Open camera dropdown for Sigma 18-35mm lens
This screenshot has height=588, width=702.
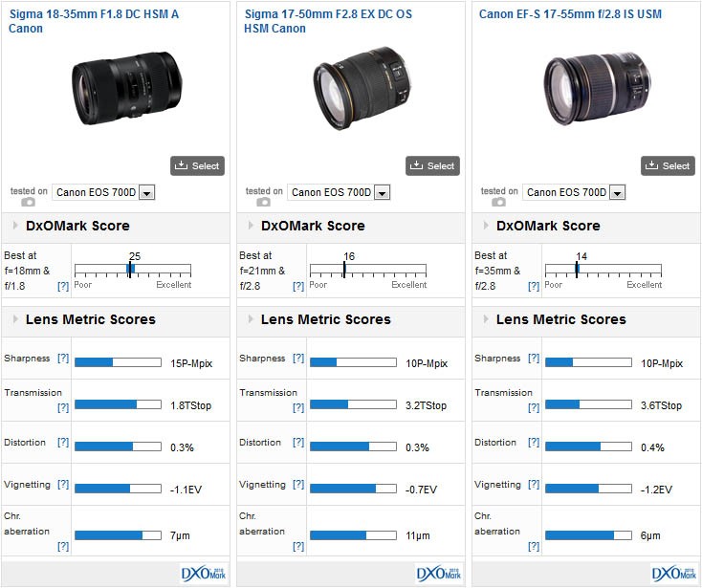coord(146,192)
